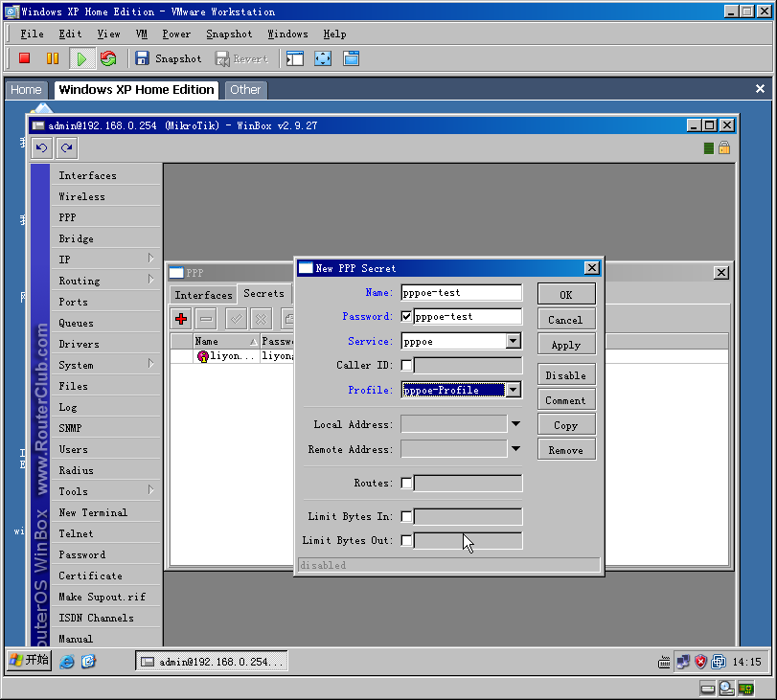The width and height of the screenshot is (777, 700).
Task: Click the minus remove button in PPP
Action: pos(206,319)
